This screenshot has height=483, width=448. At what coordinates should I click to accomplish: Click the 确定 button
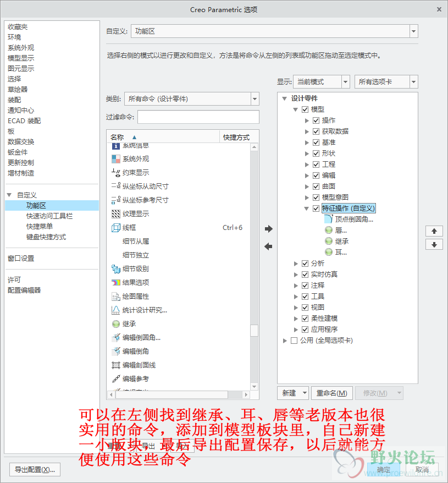tap(384, 470)
